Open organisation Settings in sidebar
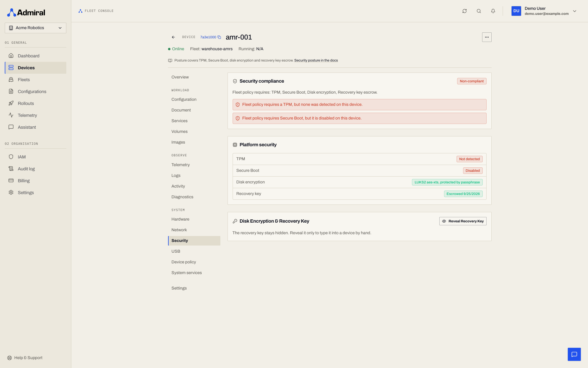Image resolution: width=588 pixels, height=368 pixels. pos(35,193)
